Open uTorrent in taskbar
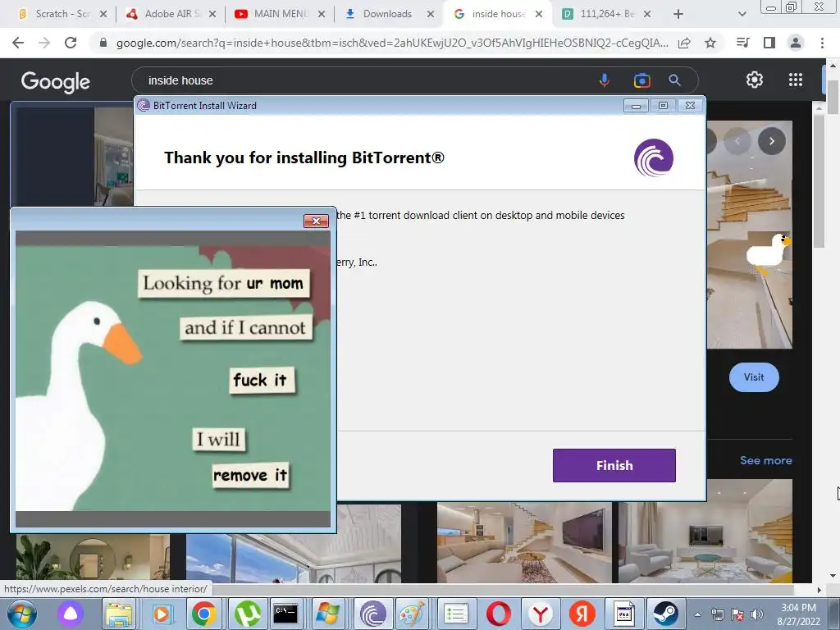Screen dimensions: 840x630 pos(247,614)
